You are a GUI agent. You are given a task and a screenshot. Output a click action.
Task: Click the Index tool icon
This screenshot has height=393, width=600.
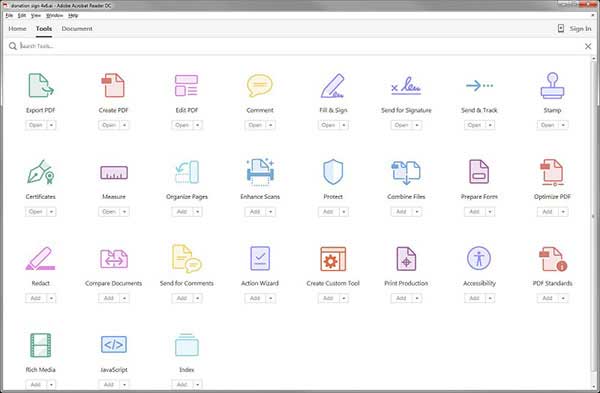click(x=187, y=345)
